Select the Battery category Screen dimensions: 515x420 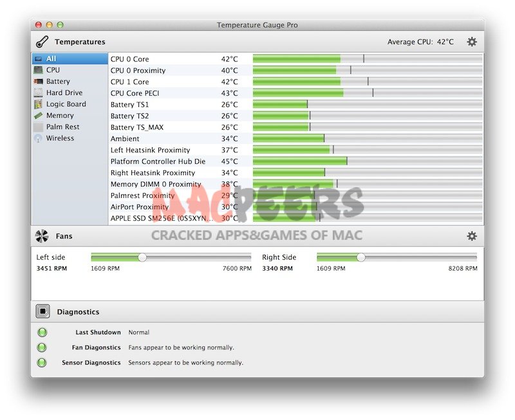tap(70, 81)
